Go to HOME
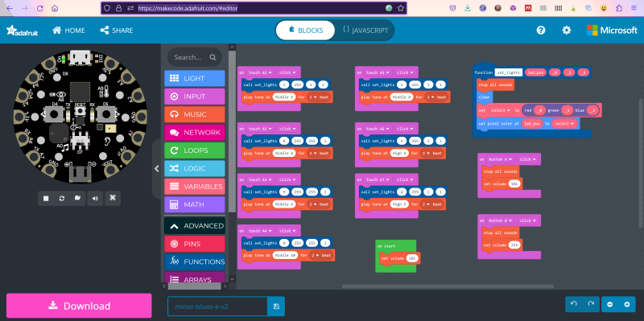Viewport: 644px width, 321px height. [x=68, y=31]
